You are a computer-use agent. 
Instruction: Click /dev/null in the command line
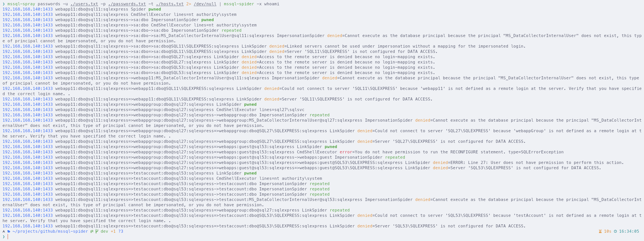click(x=205, y=4)
